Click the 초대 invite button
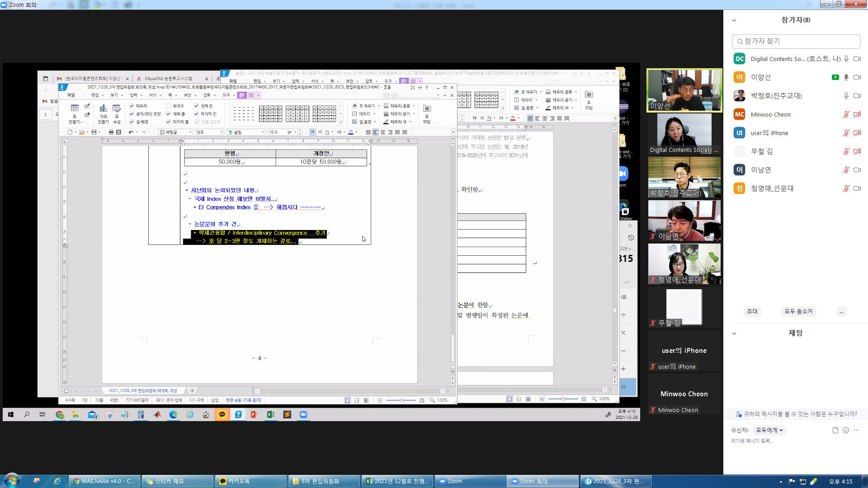The image size is (868, 488). tap(752, 311)
